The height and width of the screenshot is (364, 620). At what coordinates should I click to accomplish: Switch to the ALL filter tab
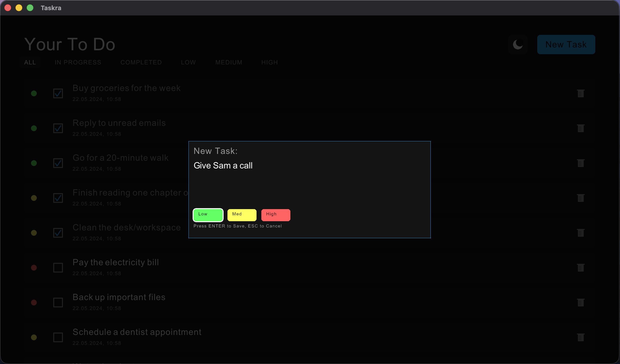tap(30, 62)
